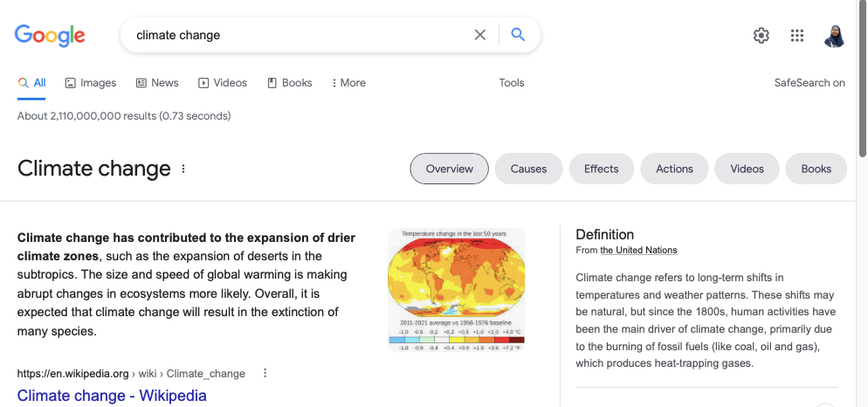Image resolution: width=868 pixels, height=407 pixels.
Task: Click the Google logo
Action: 50,36
